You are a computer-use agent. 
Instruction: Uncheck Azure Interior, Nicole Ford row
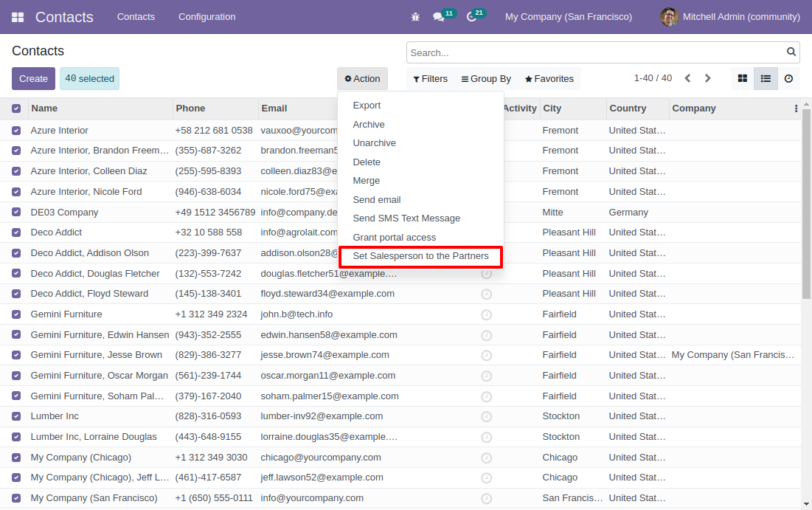[16, 192]
